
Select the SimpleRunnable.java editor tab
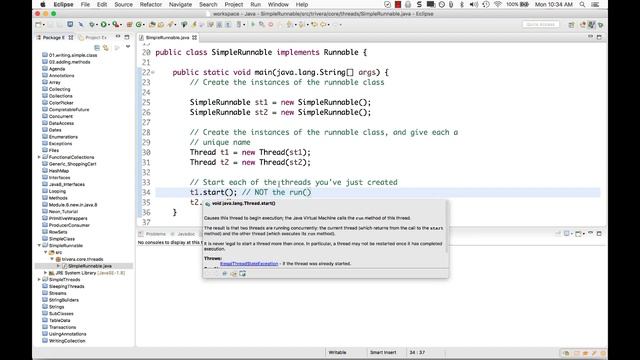(167, 38)
